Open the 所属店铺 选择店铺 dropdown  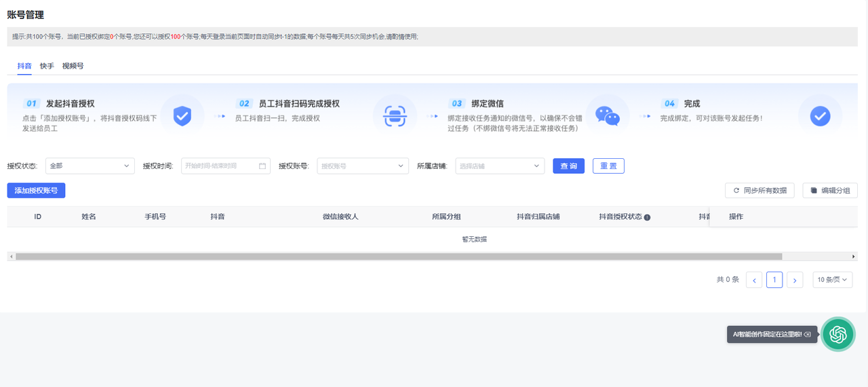click(x=500, y=166)
